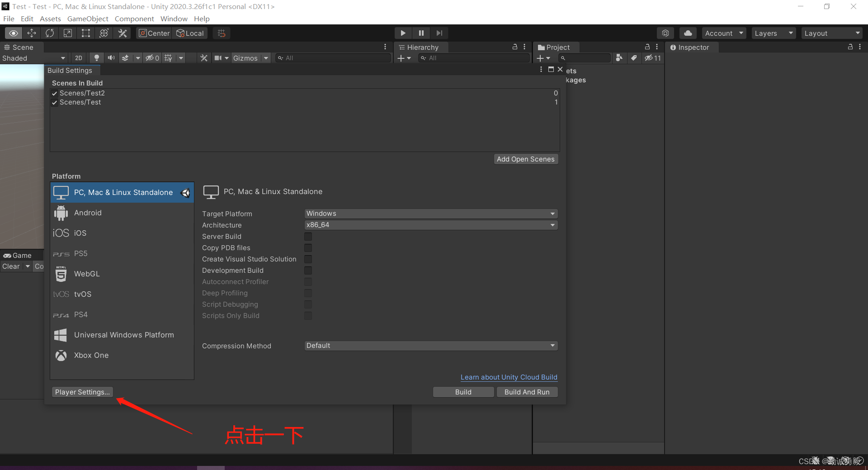Open Hierarchy create plus menu
The height and width of the screenshot is (470, 868).
click(404, 58)
